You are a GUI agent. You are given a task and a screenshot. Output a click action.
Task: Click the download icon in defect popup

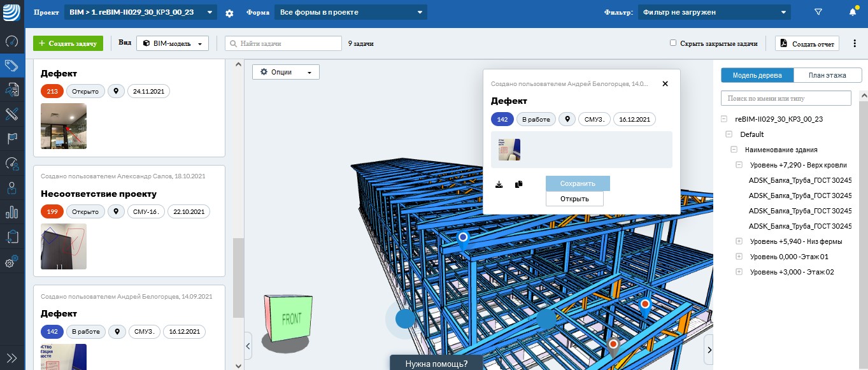(x=499, y=184)
